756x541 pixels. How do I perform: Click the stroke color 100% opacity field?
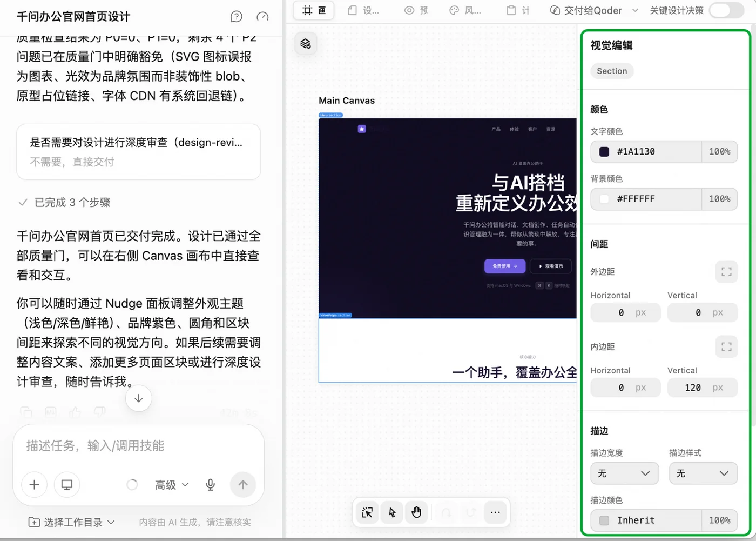click(x=720, y=520)
